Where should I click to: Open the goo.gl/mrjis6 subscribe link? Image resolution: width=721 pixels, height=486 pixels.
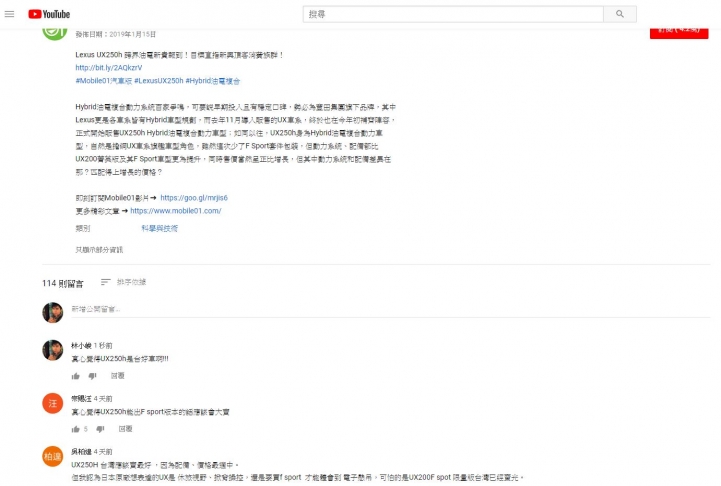pyautogui.click(x=194, y=198)
